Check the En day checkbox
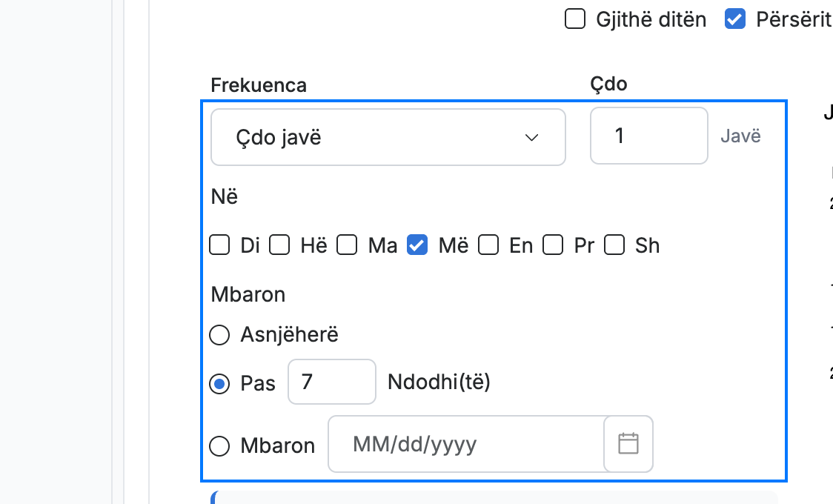 (x=488, y=245)
